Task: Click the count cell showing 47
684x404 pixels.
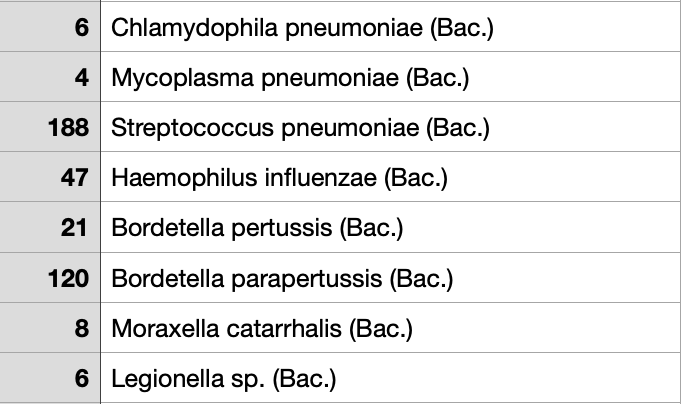Action: 50,177
